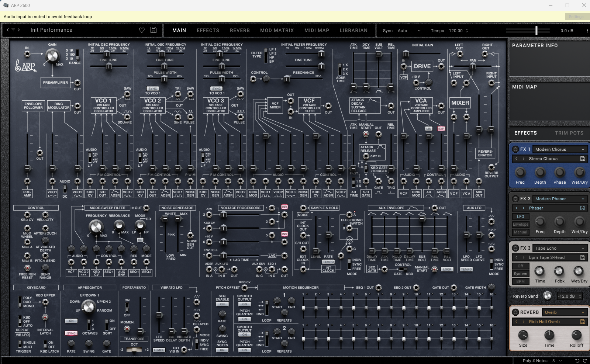
Task: Select System sync in FX 3
Action: (520, 274)
